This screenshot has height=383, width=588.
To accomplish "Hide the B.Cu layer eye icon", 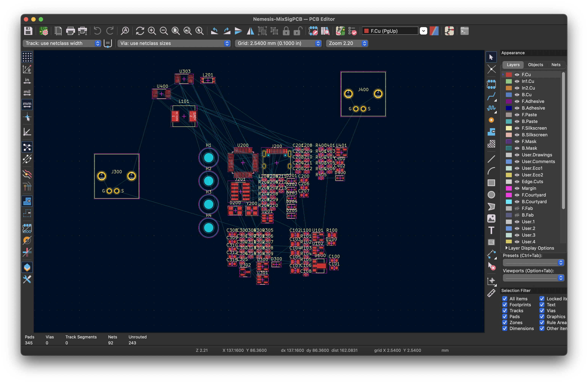I will (x=517, y=95).
